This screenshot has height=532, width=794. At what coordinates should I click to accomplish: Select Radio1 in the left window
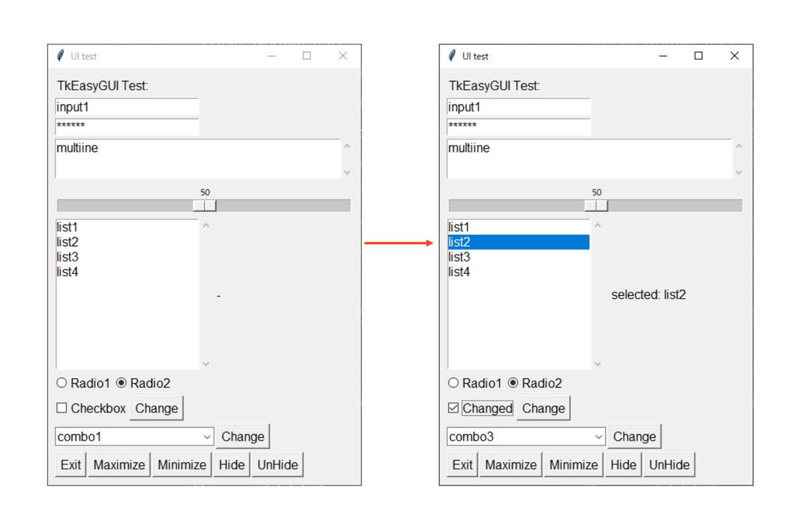coord(83,383)
